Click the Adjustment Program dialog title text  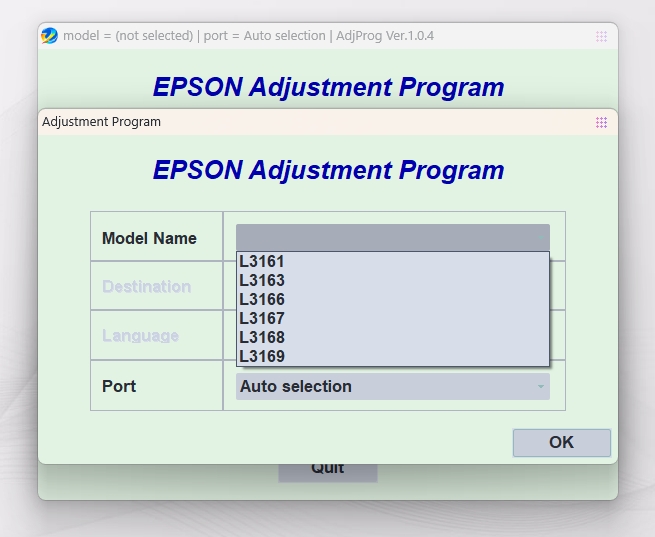[102, 122]
